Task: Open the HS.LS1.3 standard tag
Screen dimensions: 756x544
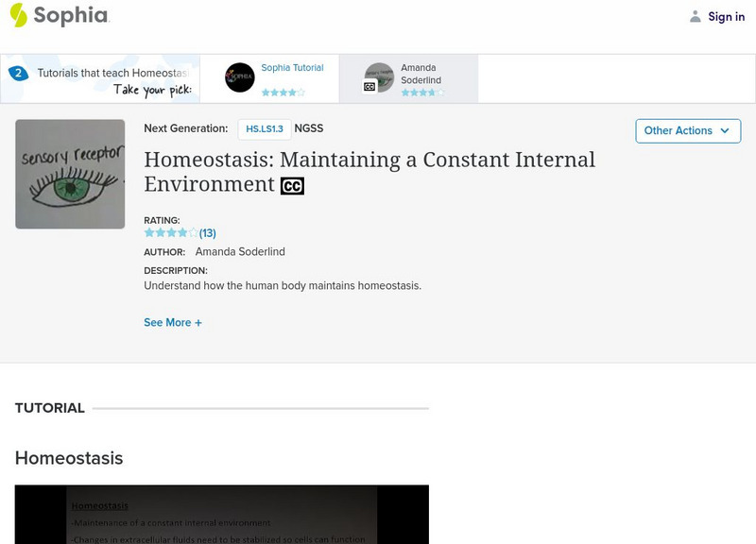Action: tap(264, 129)
